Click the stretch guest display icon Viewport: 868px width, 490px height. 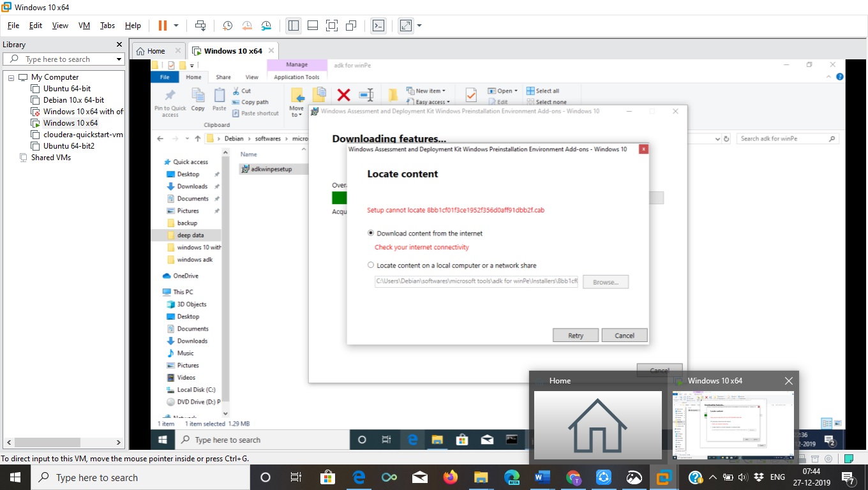click(x=406, y=26)
